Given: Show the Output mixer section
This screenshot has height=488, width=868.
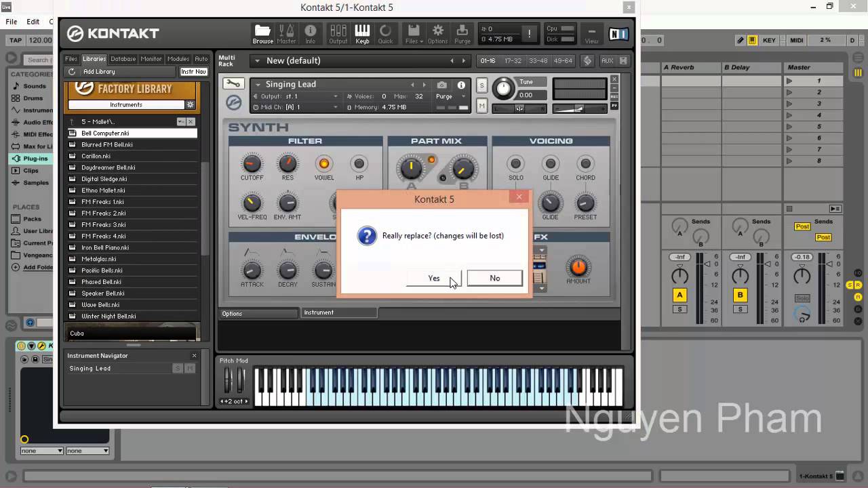Looking at the screenshot, I should point(338,34).
